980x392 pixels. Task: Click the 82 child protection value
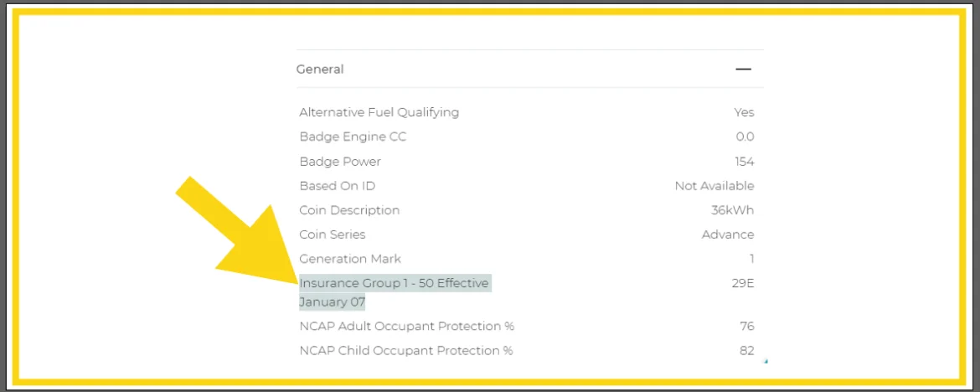746,351
